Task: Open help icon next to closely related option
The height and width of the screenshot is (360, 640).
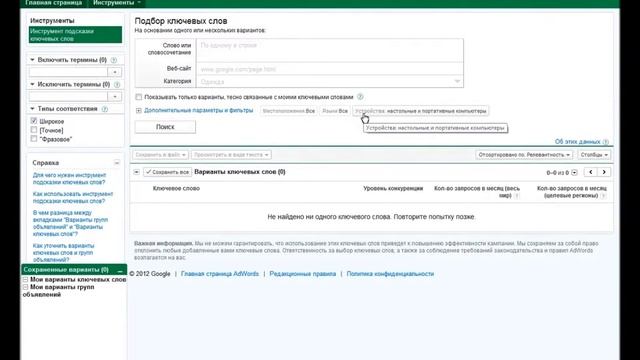Action: tap(360, 97)
